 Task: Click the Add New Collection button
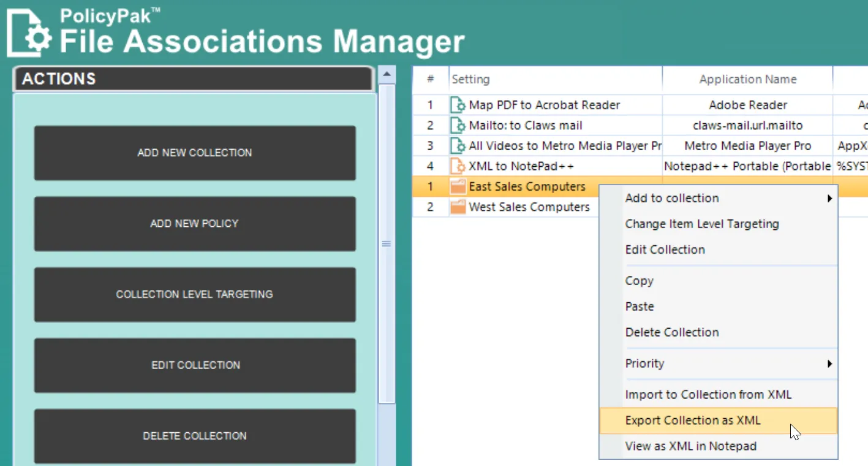(195, 153)
